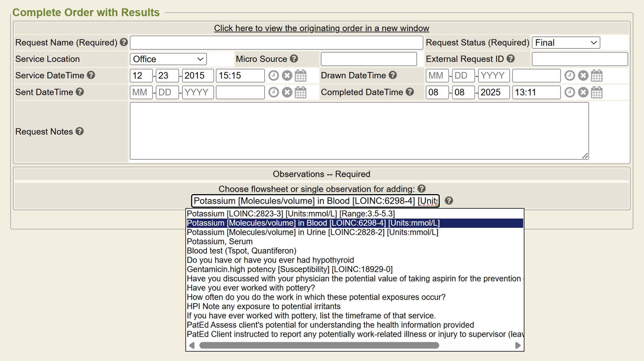The height and width of the screenshot is (361, 644).
Task: Select Potassium LOINC:2823-3 with Range option
Action: point(291,214)
